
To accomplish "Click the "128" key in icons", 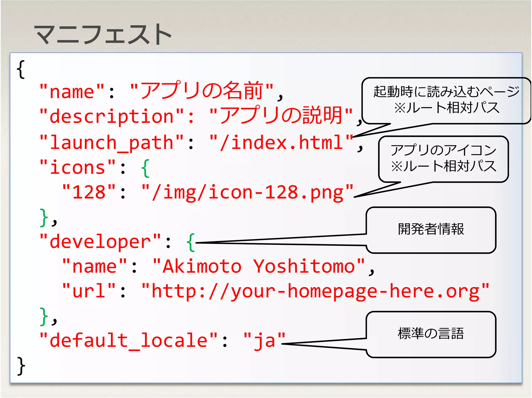I will pyautogui.click(x=89, y=192).
